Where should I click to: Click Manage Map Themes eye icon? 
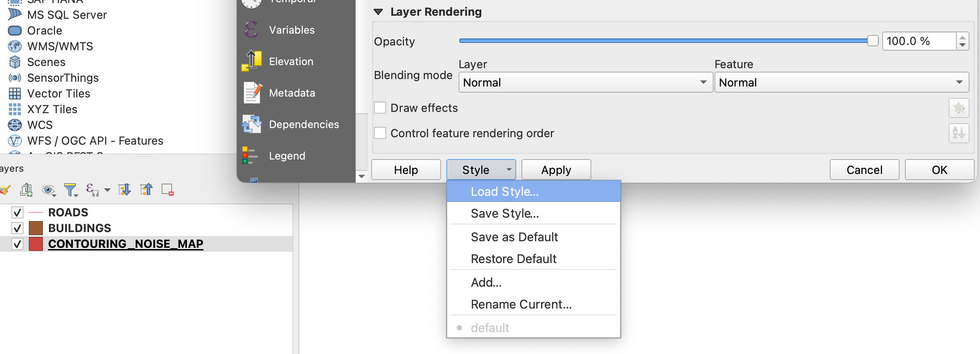48,190
